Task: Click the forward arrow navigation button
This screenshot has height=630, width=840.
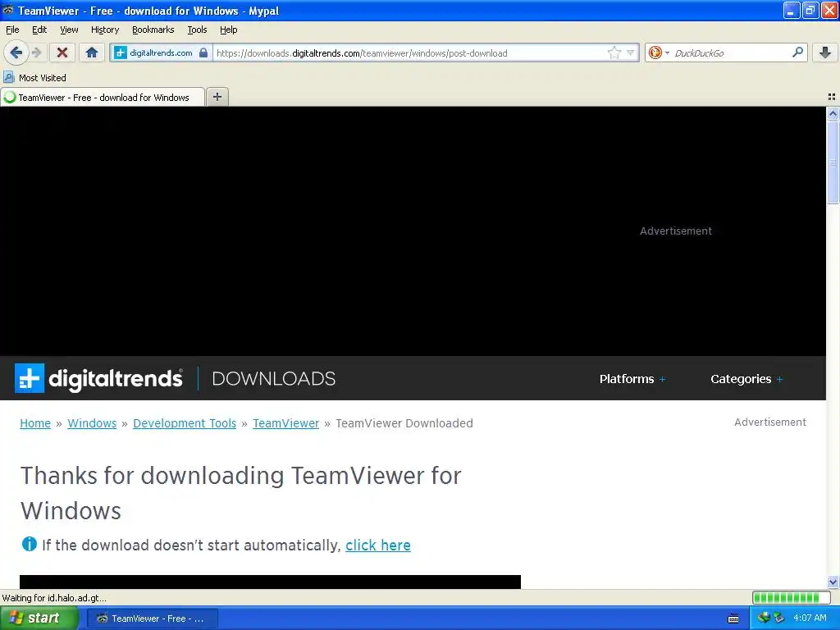Action: pos(36,52)
